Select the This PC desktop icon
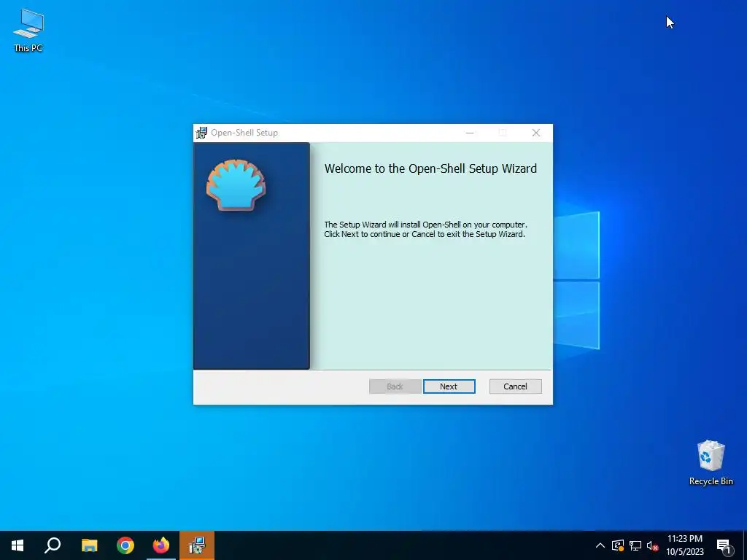Screen dimensions: 747x560 (28, 30)
